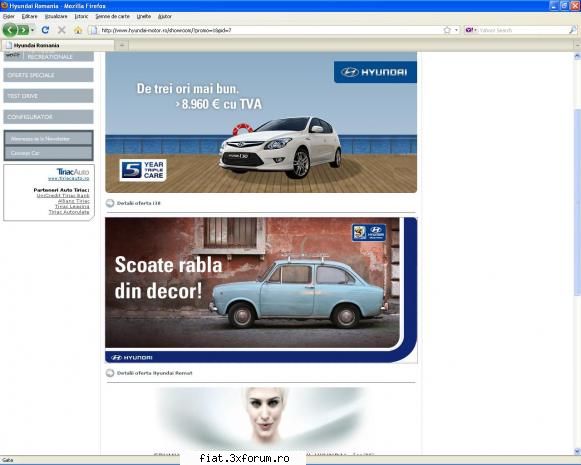Viewport: 581px width, 465px height.
Task: Click the Firefox icon in the title bar
Action: coord(4,6)
